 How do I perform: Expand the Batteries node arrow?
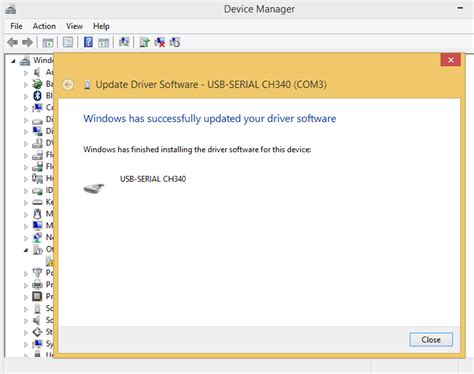[26, 85]
